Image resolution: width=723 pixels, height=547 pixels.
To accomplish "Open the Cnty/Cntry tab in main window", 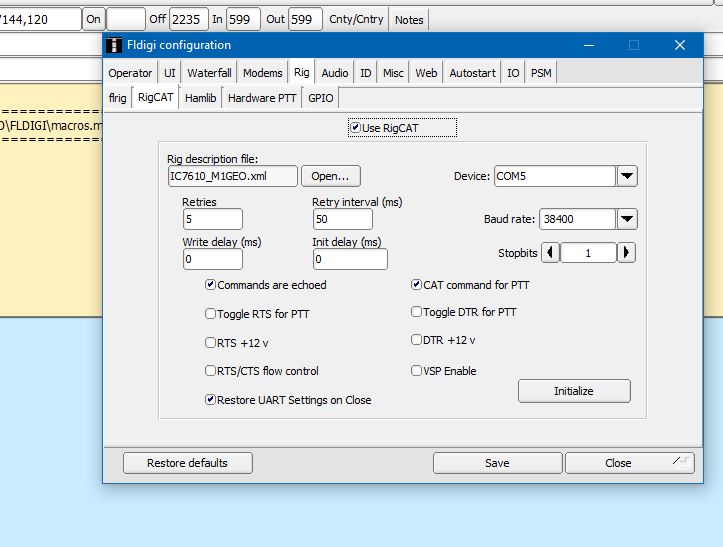I will click(356, 19).
